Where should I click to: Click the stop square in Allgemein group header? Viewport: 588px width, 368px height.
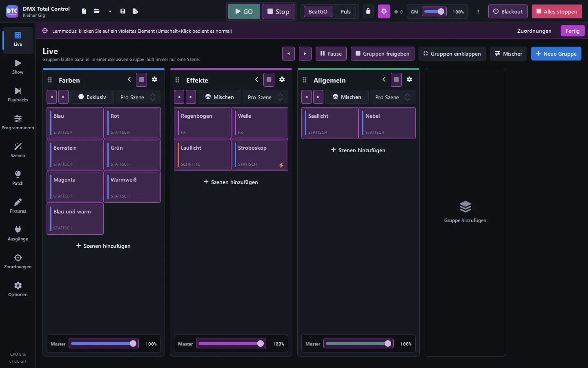(396, 80)
